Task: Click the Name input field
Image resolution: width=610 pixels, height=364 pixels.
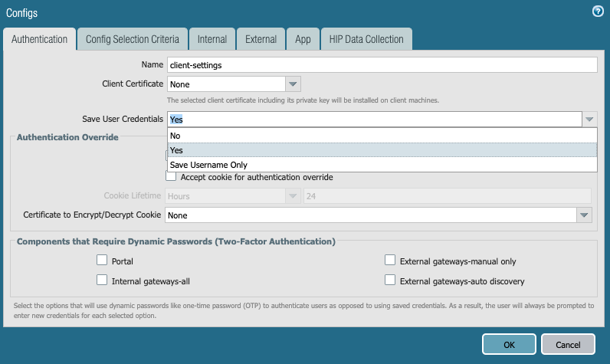Action: [x=382, y=65]
